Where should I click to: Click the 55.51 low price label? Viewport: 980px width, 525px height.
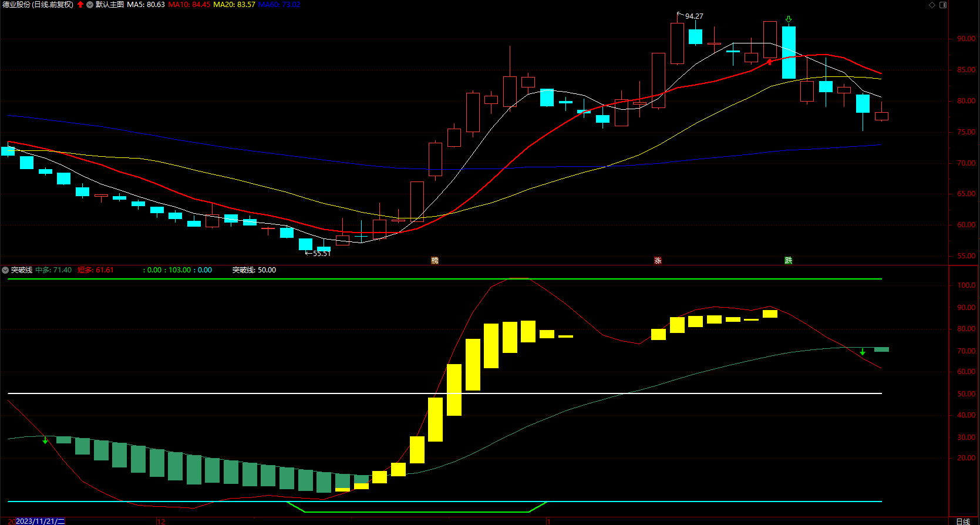coord(321,254)
